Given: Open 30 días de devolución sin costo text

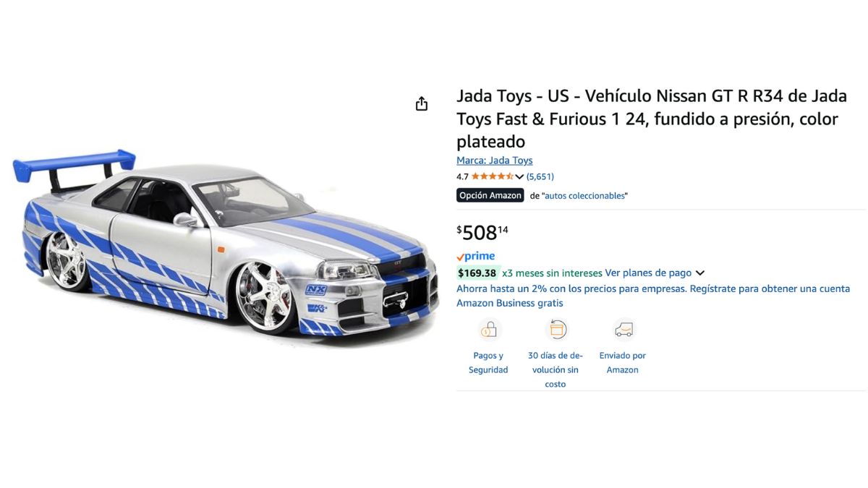Looking at the screenshot, I should click(556, 370).
